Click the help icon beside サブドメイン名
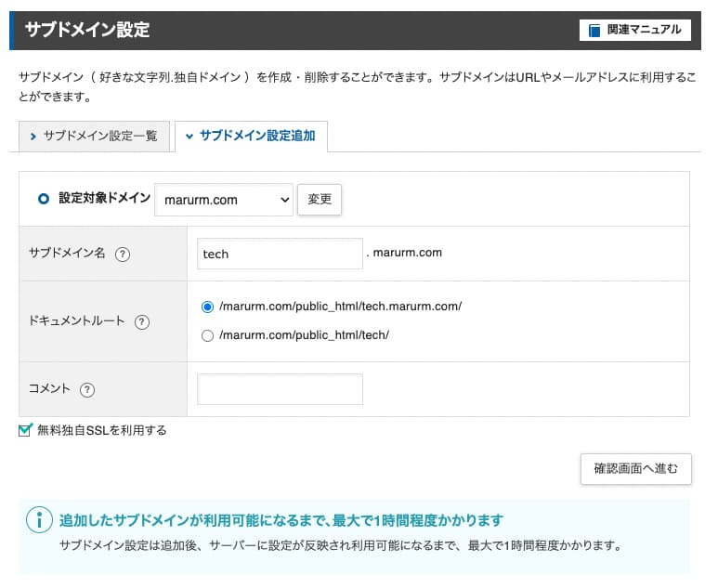718x588 pixels. 122,254
